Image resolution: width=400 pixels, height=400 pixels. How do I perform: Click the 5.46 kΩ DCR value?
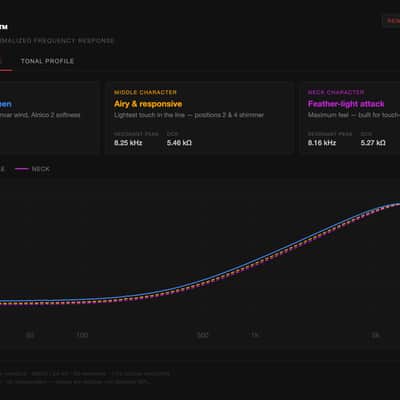[179, 143]
